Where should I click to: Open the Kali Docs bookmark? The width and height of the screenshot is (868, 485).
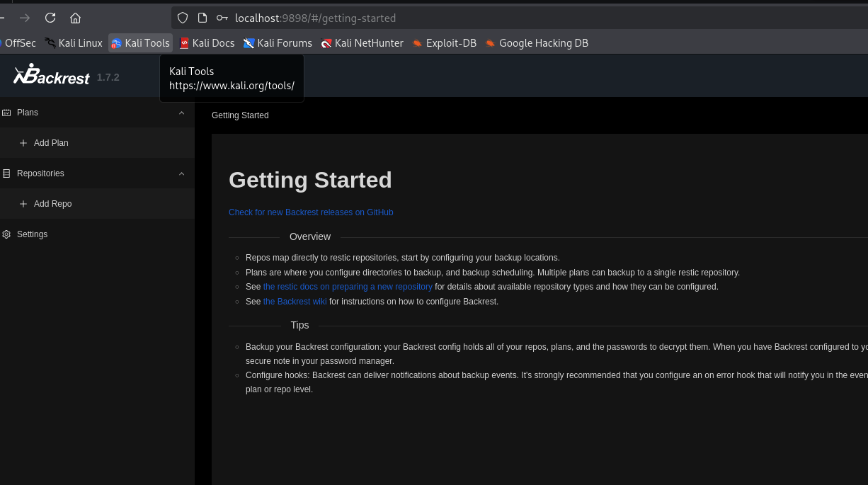pyautogui.click(x=206, y=43)
